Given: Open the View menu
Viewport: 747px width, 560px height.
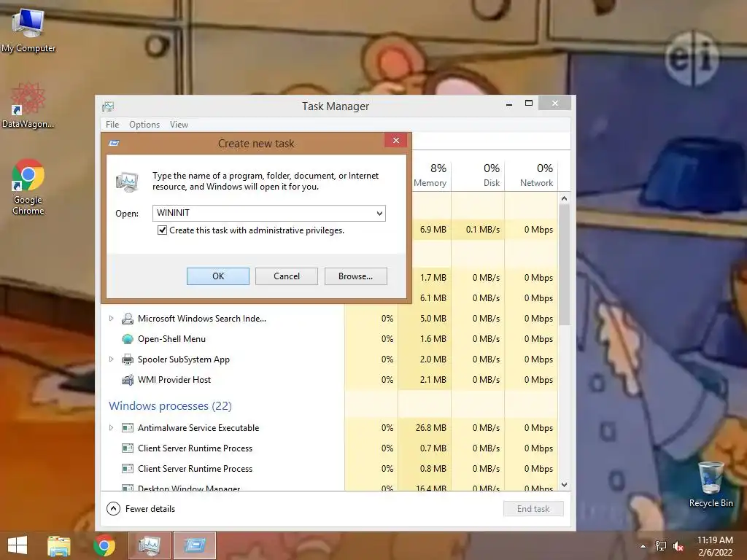Looking at the screenshot, I should [x=179, y=124].
